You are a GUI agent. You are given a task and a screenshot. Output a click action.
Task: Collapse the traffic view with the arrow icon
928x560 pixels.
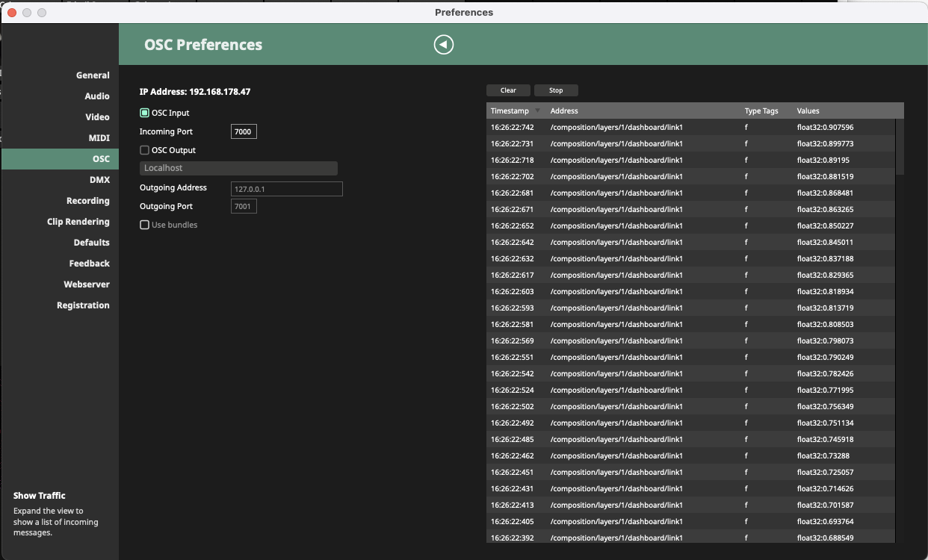pyautogui.click(x=444, y=45)
